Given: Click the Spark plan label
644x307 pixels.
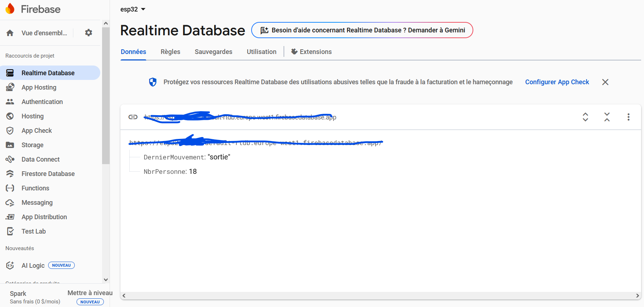Looking at the screenshot, I should click(x=18, y=294).
